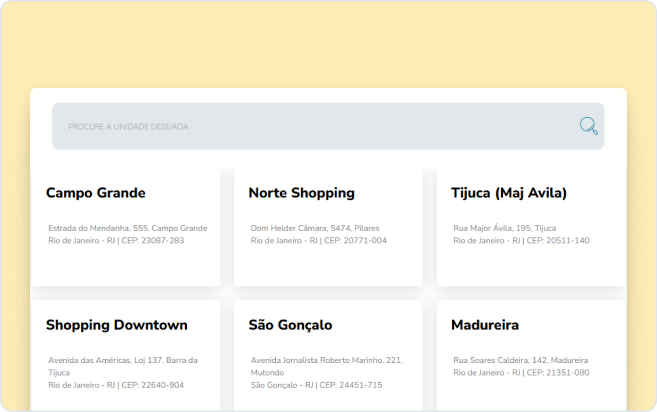Image resolution: width=657 pixels, height=412 pixels.
Task: Pick the Madureira unit heading
Action: point(484,325)
